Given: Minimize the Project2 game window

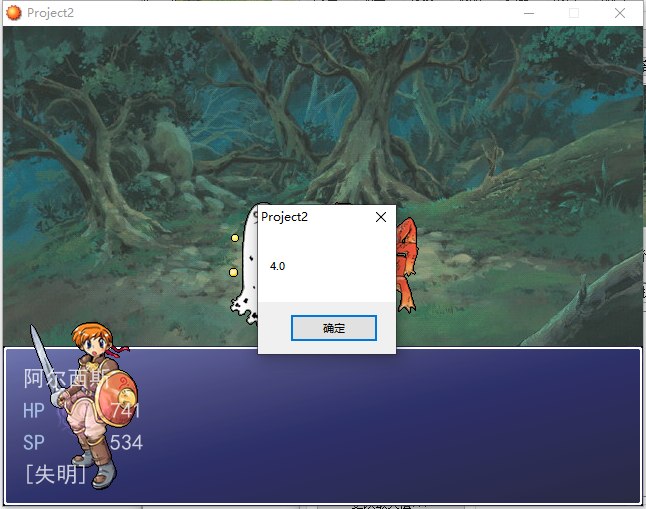Looking at the screenshot, I should click(529, 13).
